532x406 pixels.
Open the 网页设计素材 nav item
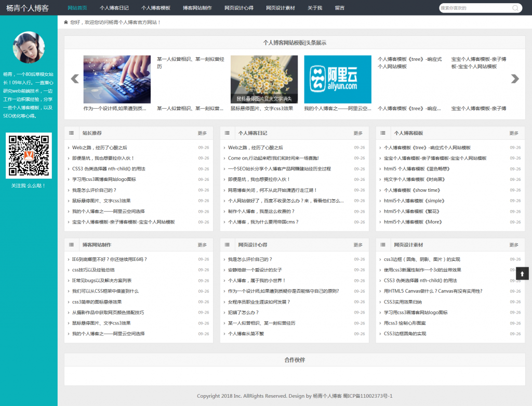[x=280, y=8]
